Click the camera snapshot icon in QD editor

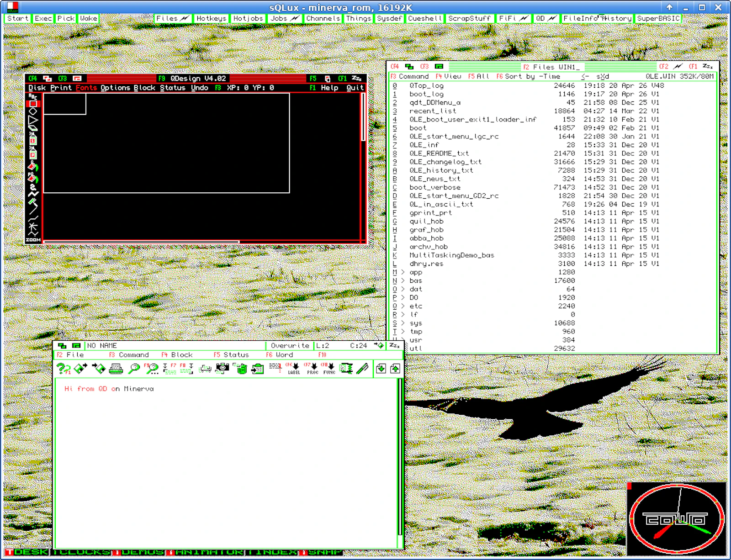point(222,369)
